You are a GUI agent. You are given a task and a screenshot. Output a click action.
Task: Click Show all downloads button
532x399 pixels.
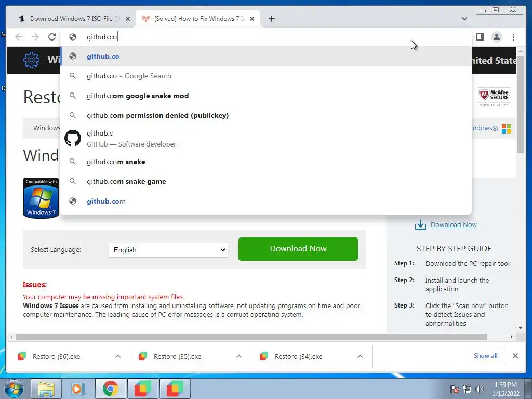coord(486,356)
